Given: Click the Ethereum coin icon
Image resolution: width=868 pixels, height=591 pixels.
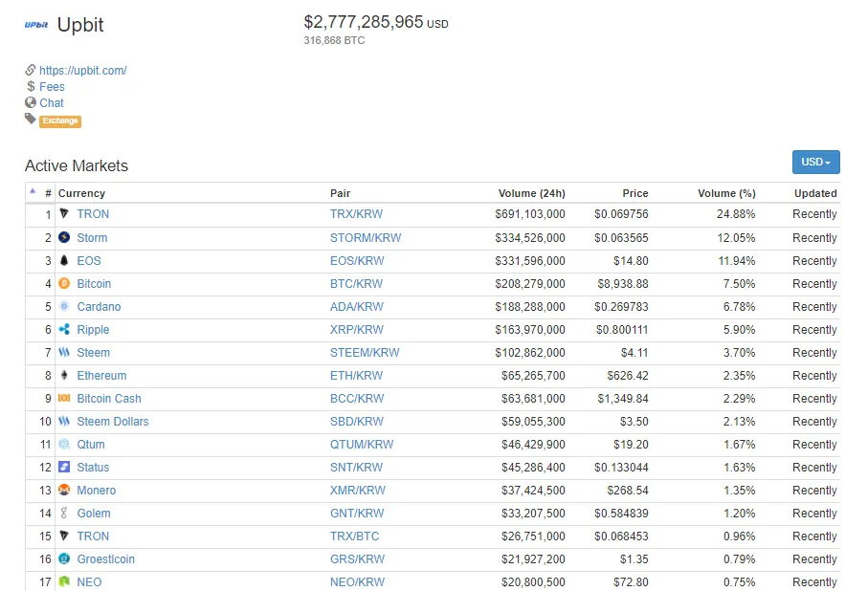Looking at the screenshot, I should (64, 375).
